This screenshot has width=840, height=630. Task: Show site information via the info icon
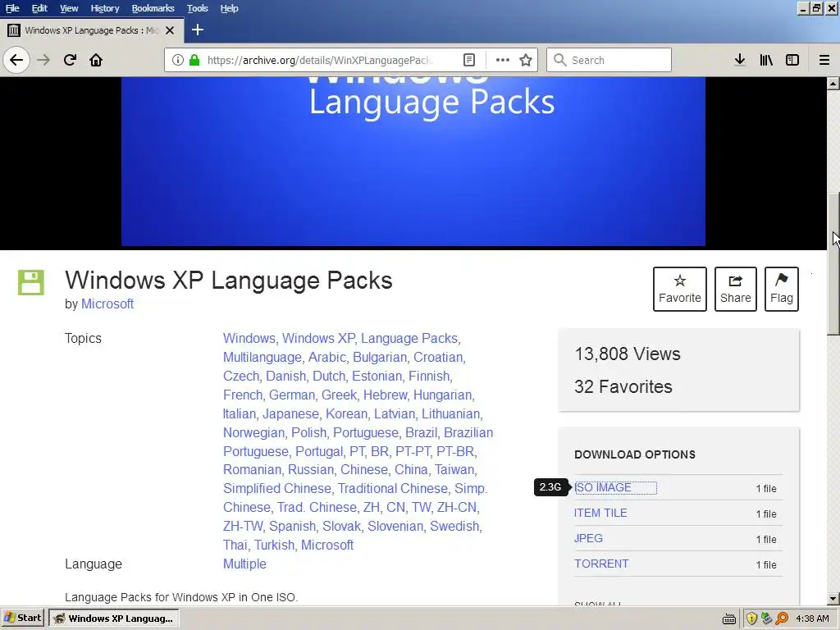coord(177,60)
